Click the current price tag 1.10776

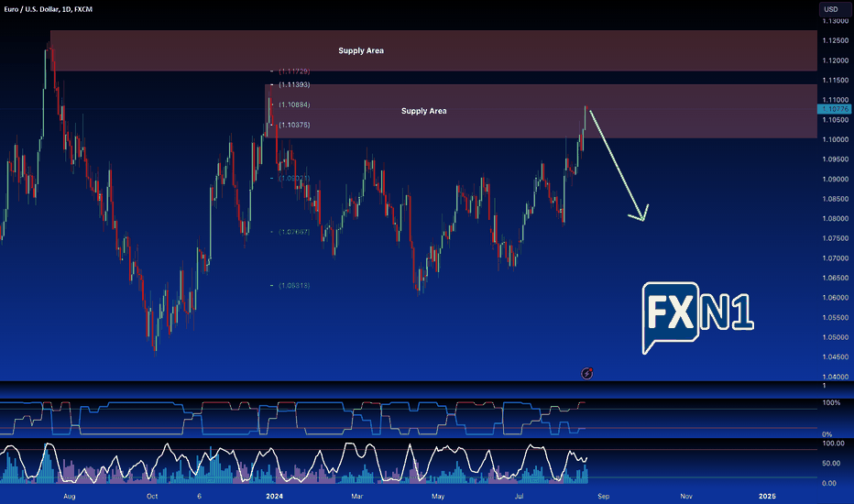pyautogui.click(x=834, y=110)
